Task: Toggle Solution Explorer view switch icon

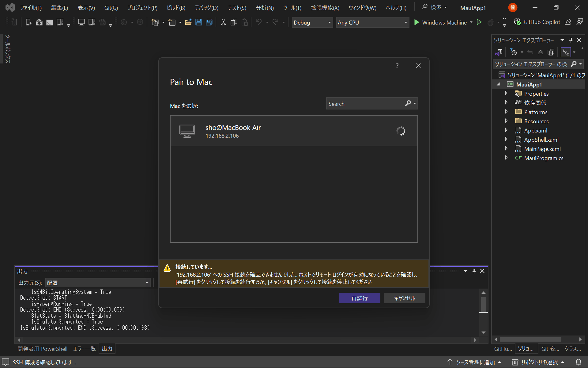Action: [x=499, y=52]
